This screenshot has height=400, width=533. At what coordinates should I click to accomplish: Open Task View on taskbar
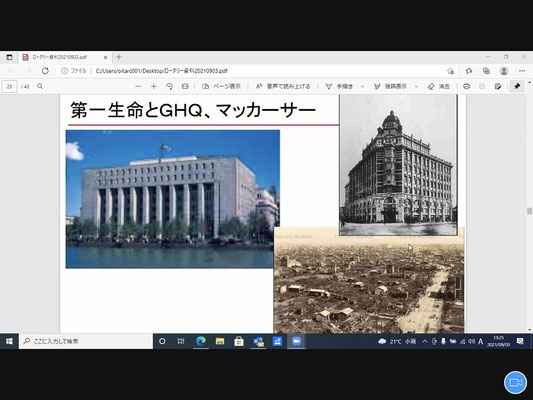(x=181, y=341)
